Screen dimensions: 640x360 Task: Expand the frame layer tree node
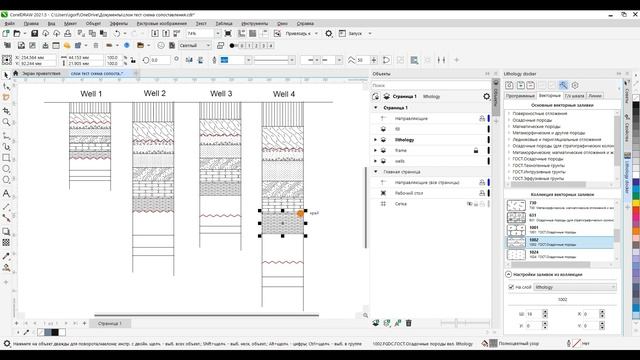pos(376,150)
